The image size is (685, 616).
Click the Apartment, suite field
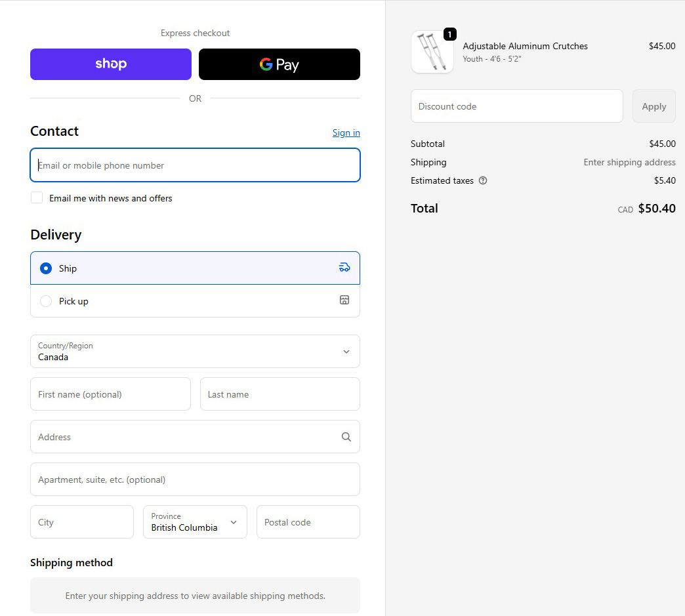click(x=195, y=480)
